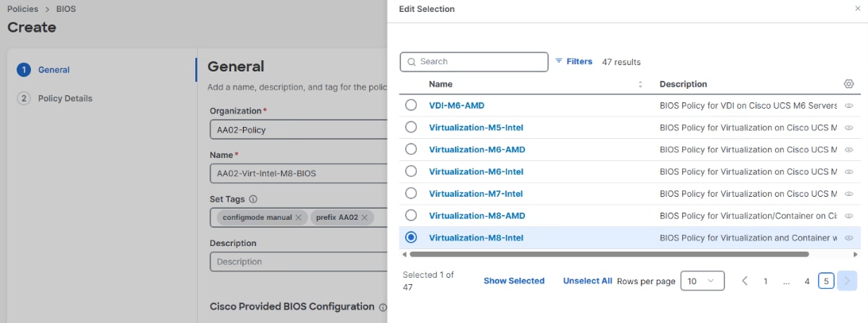Go to page 4
The image size is (868, 323).
(807, 282)
